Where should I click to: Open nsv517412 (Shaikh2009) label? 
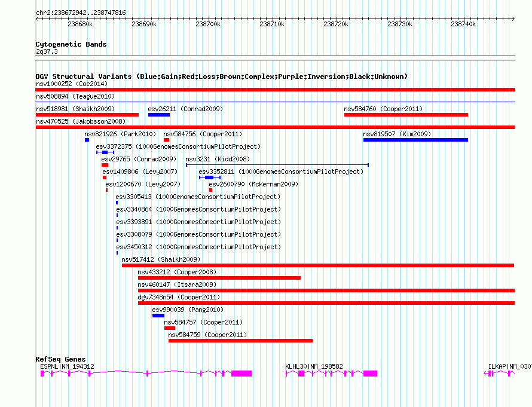point(161,259)
